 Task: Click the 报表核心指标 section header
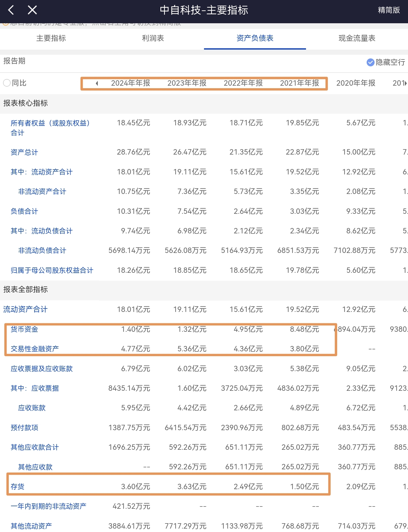pyautogui.click(x=25, y=103)
